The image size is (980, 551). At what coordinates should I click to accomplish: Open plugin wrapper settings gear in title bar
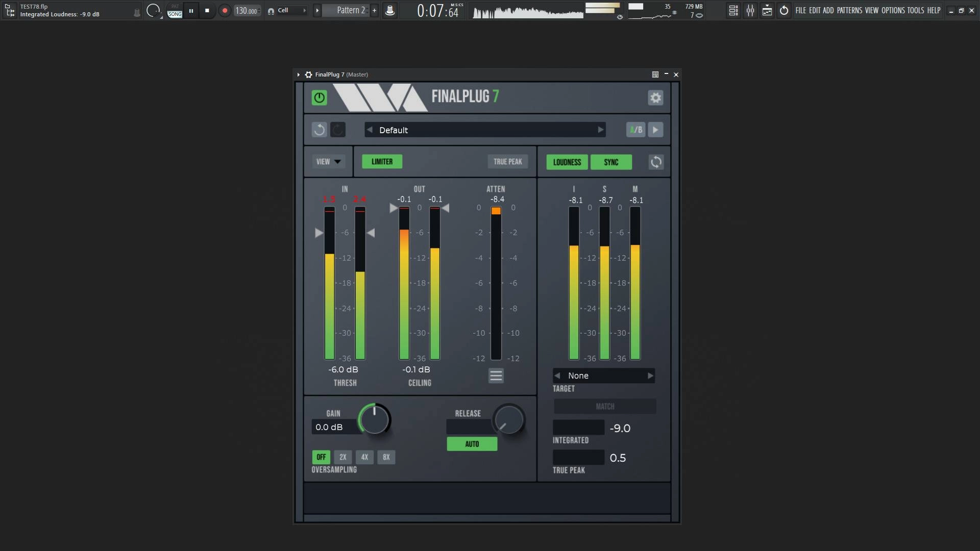click(x=308, y=74)
